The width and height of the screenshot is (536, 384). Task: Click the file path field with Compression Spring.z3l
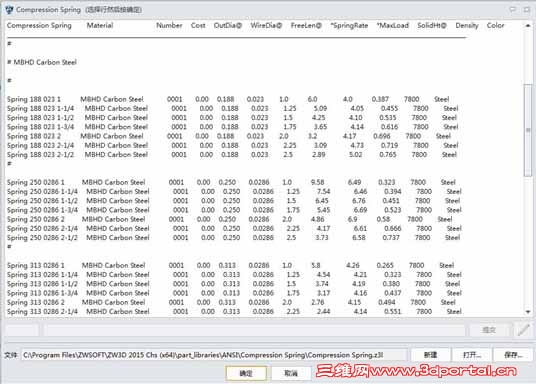click(214, 355)
